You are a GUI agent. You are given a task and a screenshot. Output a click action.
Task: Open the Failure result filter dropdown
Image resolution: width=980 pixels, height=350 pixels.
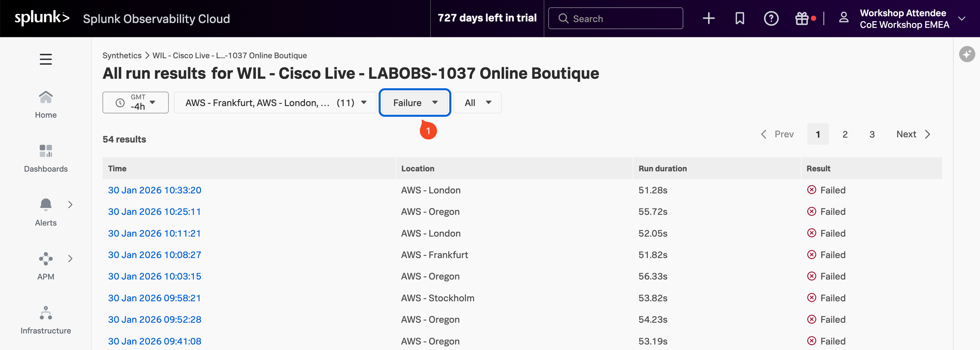(415, 103)
